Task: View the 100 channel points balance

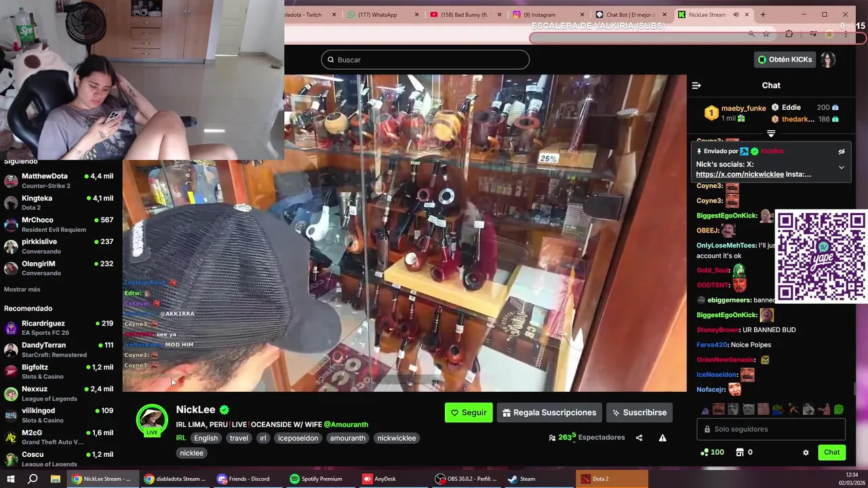Action: [712, 452]
